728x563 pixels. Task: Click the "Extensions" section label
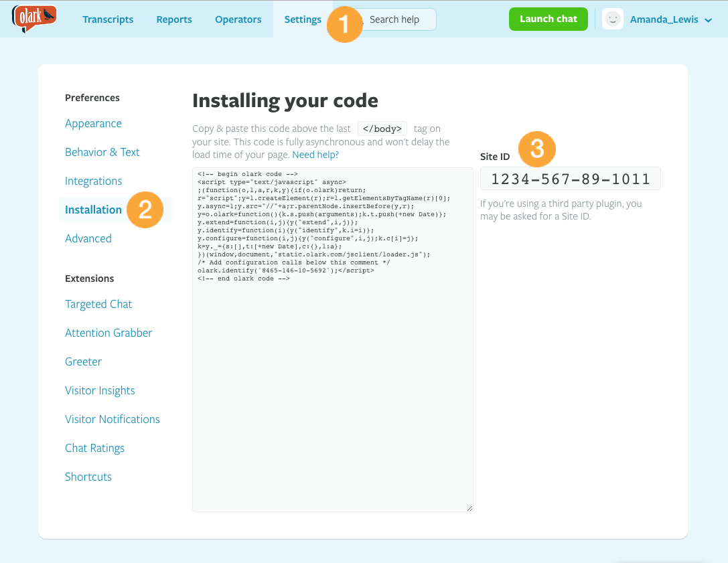[x=90, y=278]
